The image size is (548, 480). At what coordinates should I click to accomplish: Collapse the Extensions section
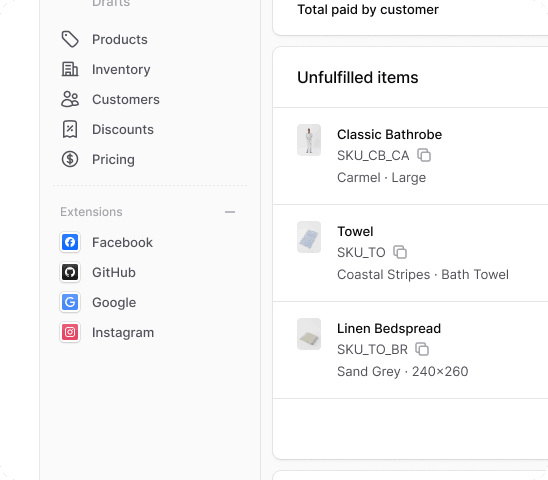[230, 212]
